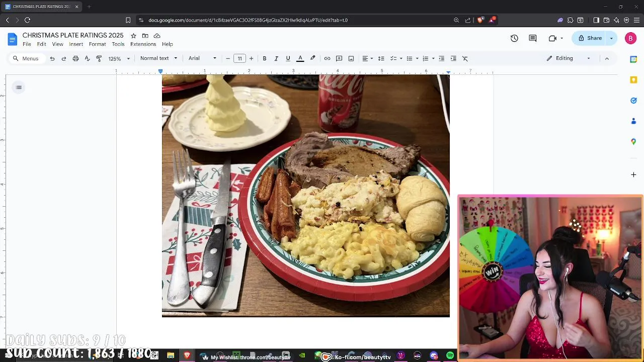The image size is (644, 362).
Task: Open the File menu
Action: pyautogui.click(x=27, y=44)
